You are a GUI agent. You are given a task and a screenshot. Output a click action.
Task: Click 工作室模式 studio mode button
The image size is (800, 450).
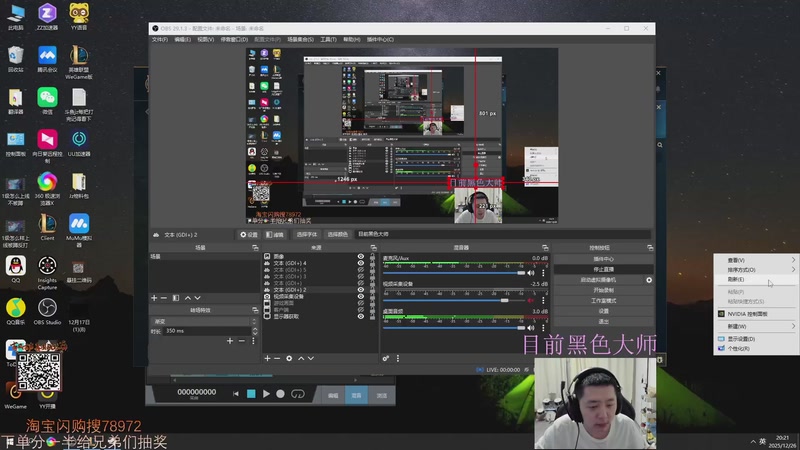(x=604, y=301)
